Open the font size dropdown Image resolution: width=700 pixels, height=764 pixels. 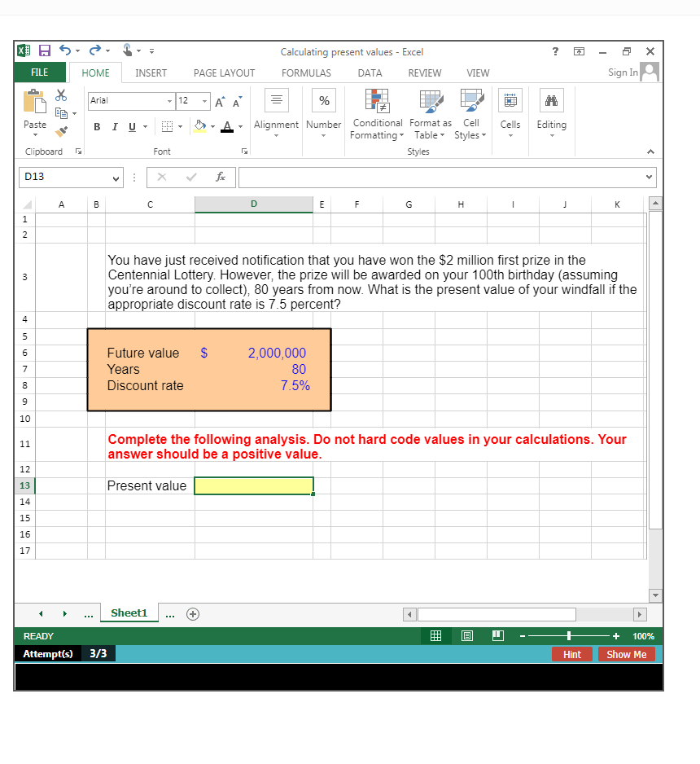tap(203, 101)
